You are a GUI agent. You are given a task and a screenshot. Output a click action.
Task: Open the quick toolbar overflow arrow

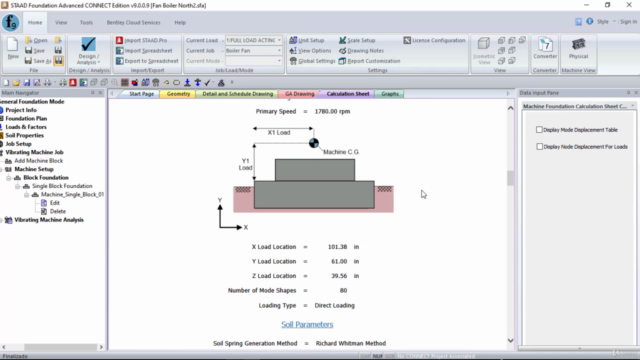point(232,82)
